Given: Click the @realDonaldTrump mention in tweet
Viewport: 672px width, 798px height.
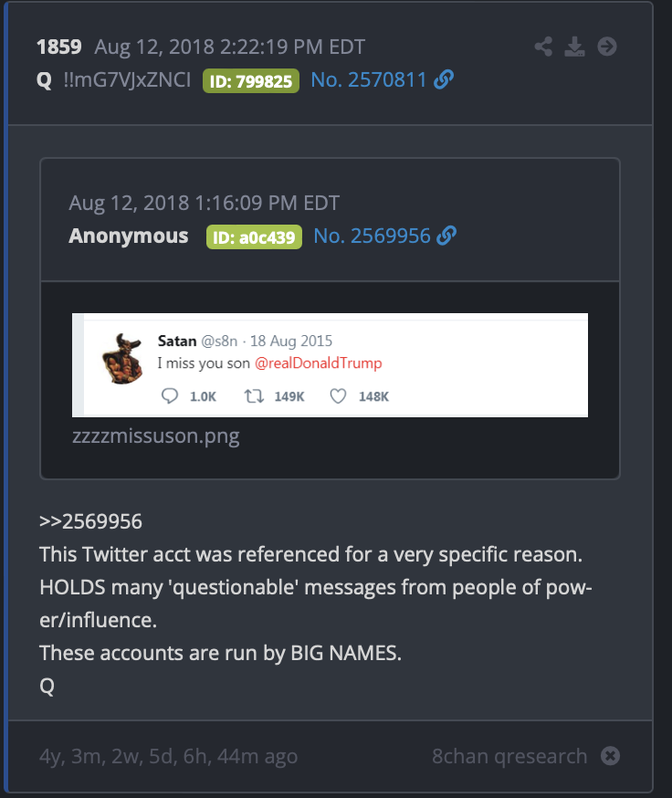Looking at the screenshot, I should coord(318,362).
